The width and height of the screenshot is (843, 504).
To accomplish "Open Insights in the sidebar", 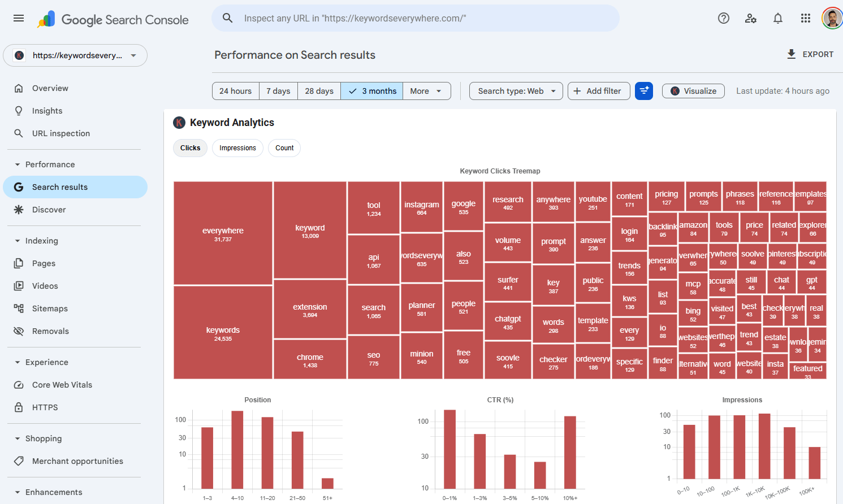I will point(75,111).
